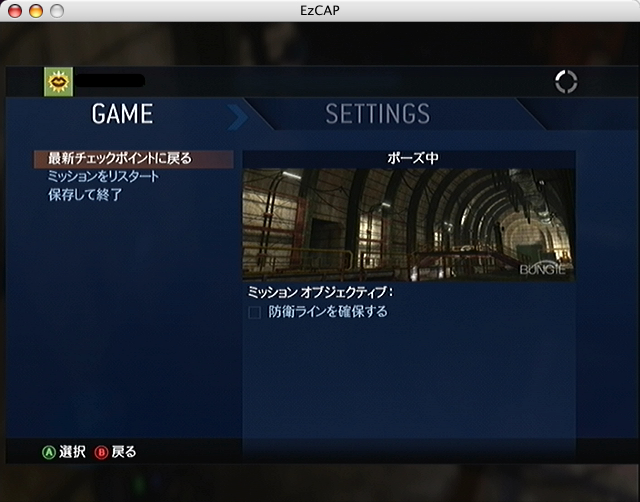Click the 戻る label at bottom
This screenshot has height=502, width=640.
[x=124, y=452]
